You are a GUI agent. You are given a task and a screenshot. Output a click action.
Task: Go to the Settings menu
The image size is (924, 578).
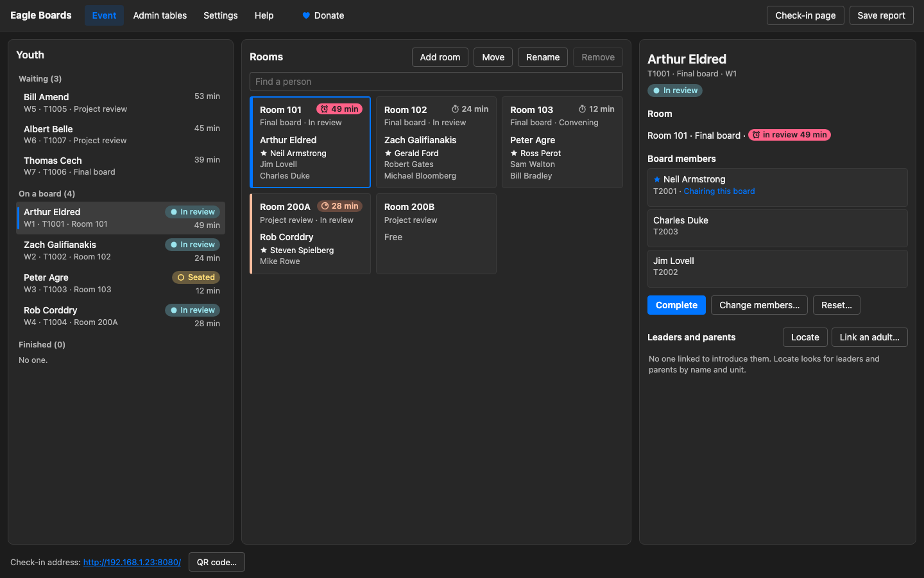pos(221,15)
